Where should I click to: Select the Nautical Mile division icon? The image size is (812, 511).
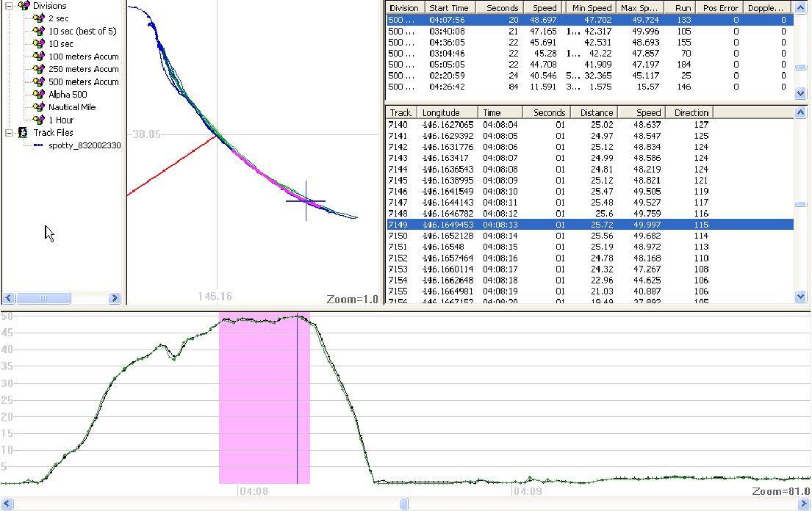39,107
